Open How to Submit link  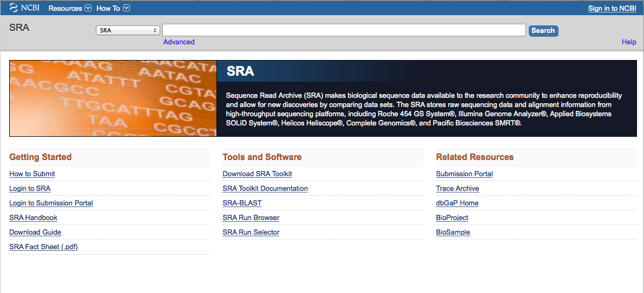(32, 174)
